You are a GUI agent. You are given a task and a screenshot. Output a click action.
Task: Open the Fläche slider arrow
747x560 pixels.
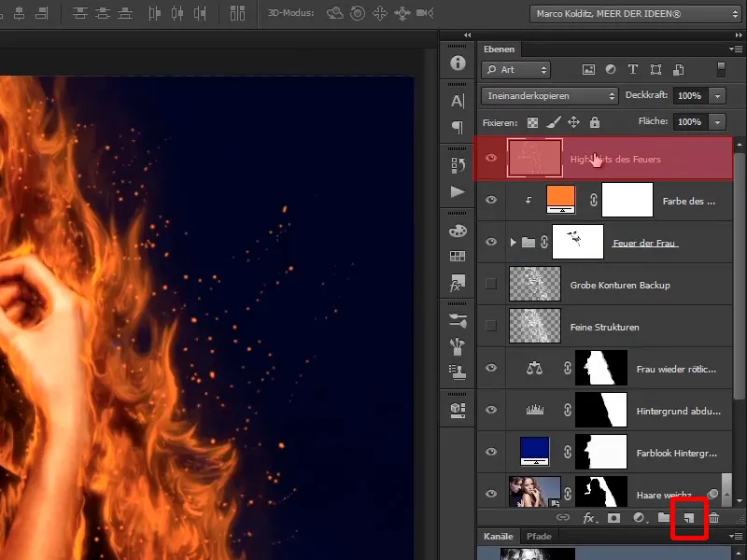tap(717, 122)
